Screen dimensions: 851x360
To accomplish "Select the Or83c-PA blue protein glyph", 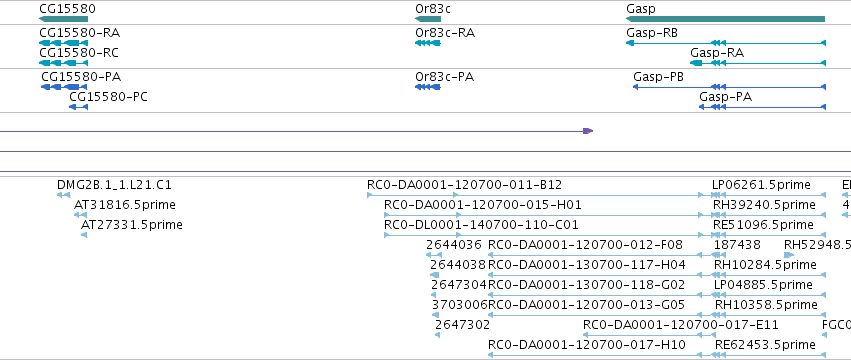I will (428, 87).
